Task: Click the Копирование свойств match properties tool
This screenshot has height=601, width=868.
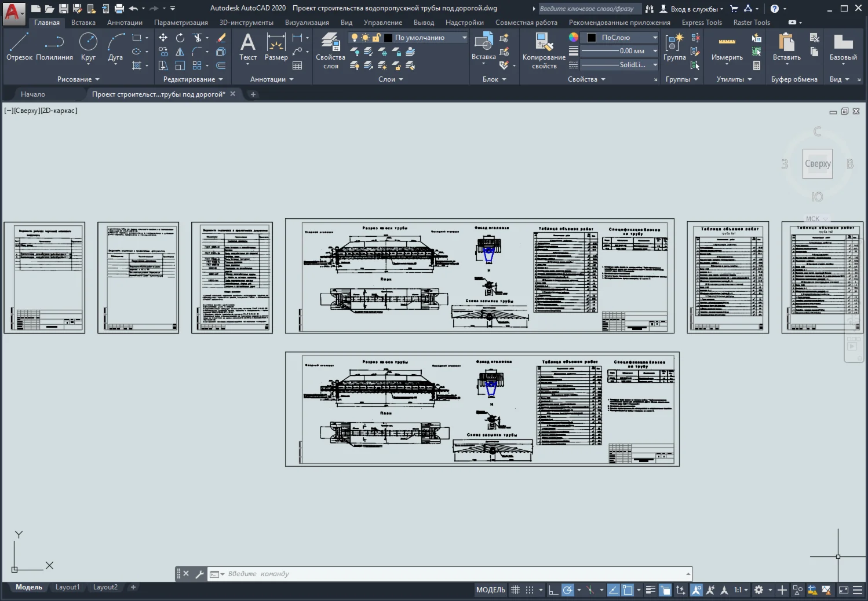Action: (544, 51)
